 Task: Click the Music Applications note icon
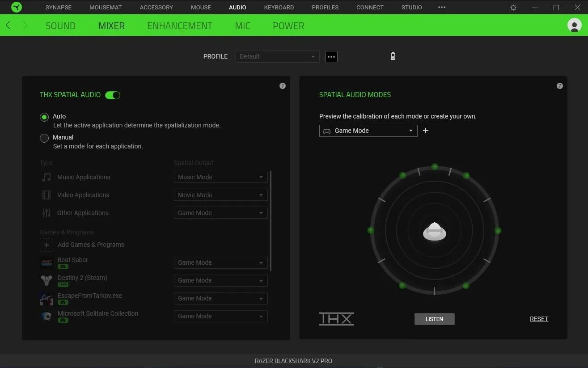(x=47, y=177)
